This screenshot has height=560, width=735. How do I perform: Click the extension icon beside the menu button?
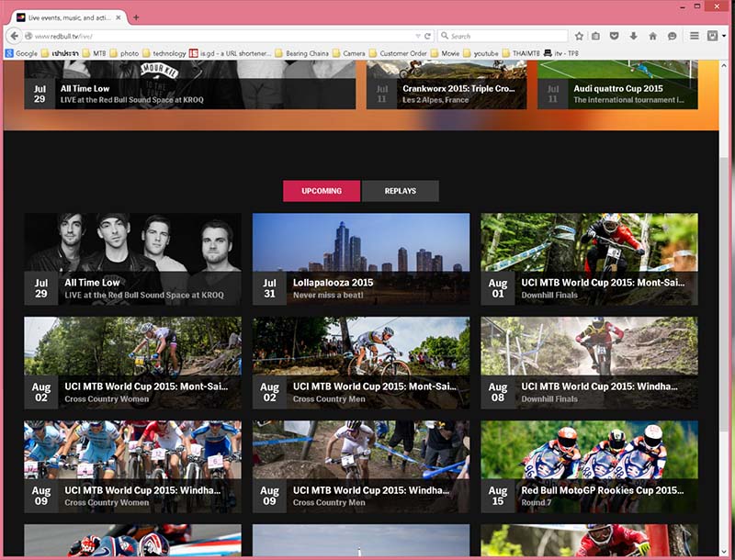(712, 36)
